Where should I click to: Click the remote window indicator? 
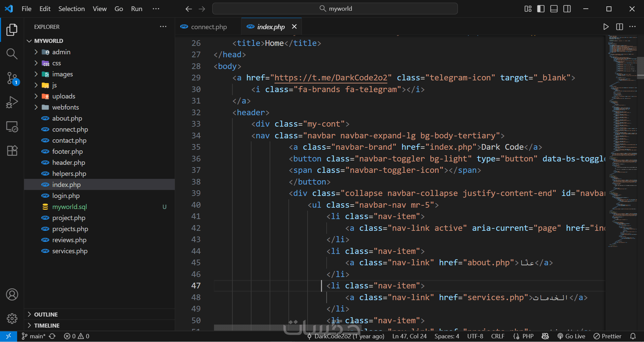[x=8, y=336]
